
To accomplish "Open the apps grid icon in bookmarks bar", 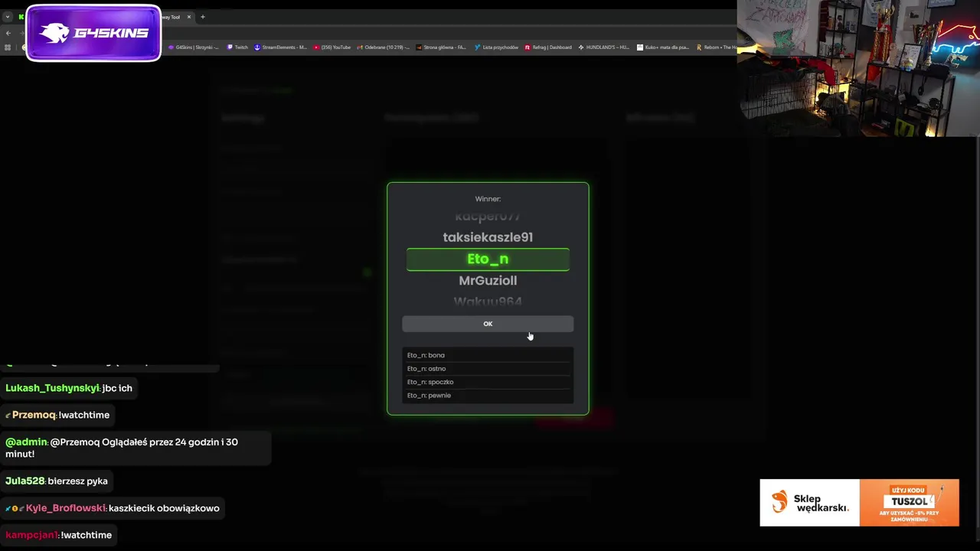I will point(8,47).
